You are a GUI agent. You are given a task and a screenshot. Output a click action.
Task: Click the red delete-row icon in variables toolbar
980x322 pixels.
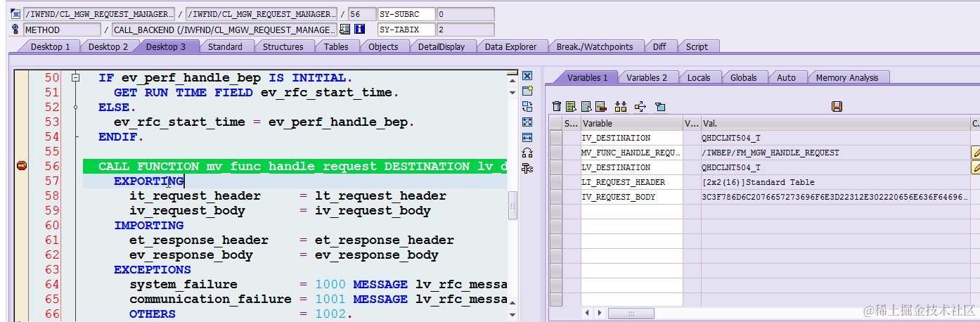(x=600, y=106)
